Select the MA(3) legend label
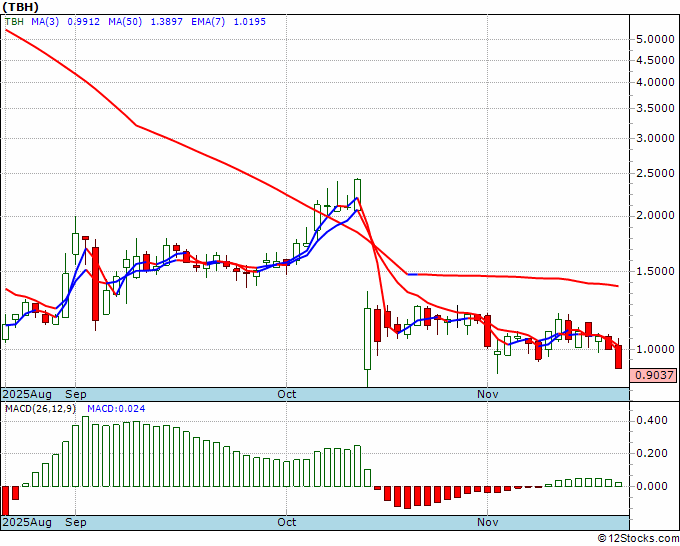The image size is (680, 546). coord(45,22)
